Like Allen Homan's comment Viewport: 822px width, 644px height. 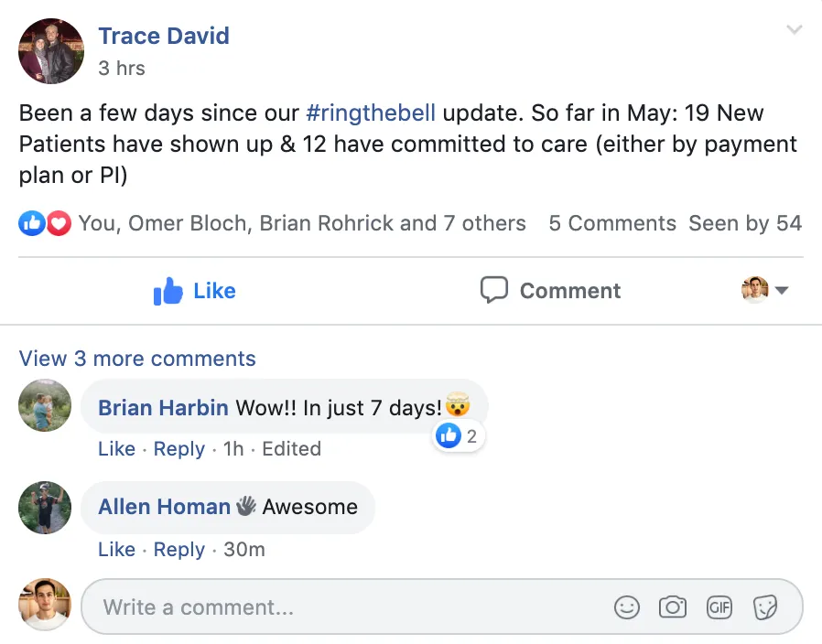(116, 550)
